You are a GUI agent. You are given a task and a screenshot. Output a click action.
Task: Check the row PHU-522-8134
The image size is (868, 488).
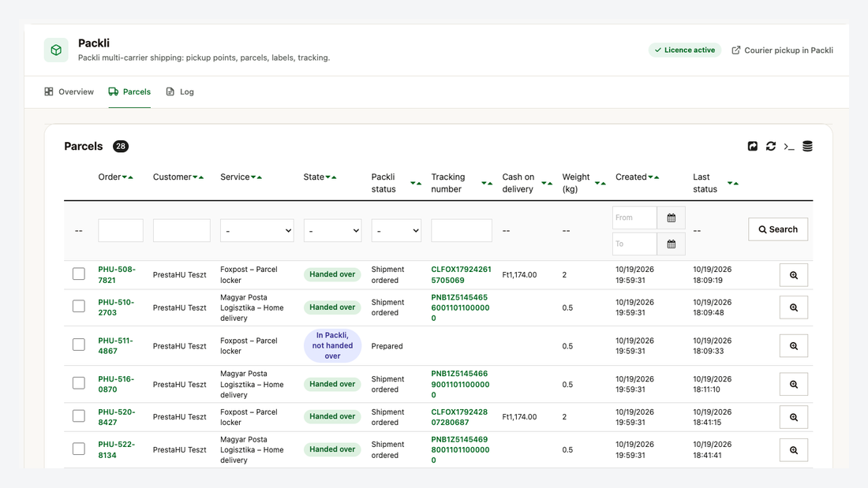79,449
